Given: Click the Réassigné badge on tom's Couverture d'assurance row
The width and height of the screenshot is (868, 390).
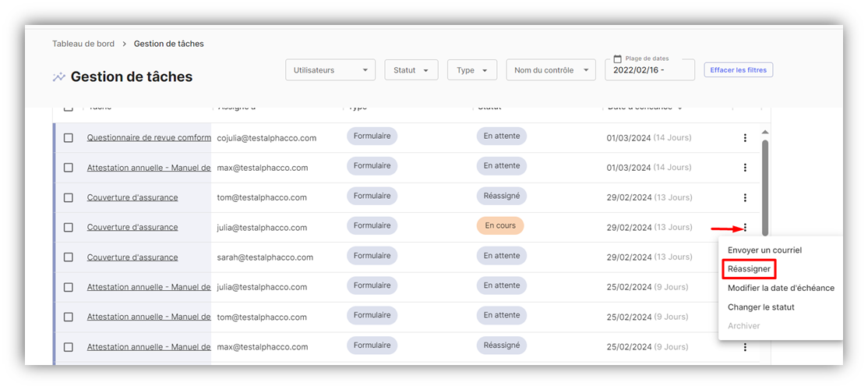Looking at the screenshot, I should [x=502, y=196].
